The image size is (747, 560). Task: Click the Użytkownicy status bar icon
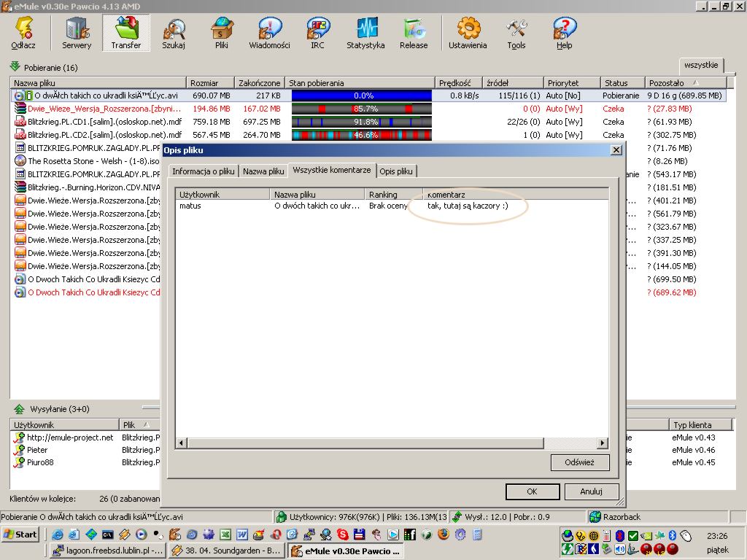[x=282, y=517]
